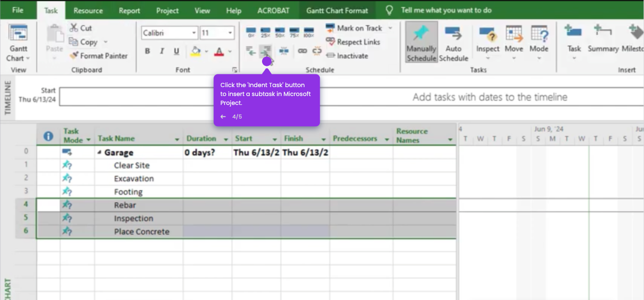This screenshot has height=300, width=644.
Task: Open font color dropdown arrow
Action: coord(230,52)
